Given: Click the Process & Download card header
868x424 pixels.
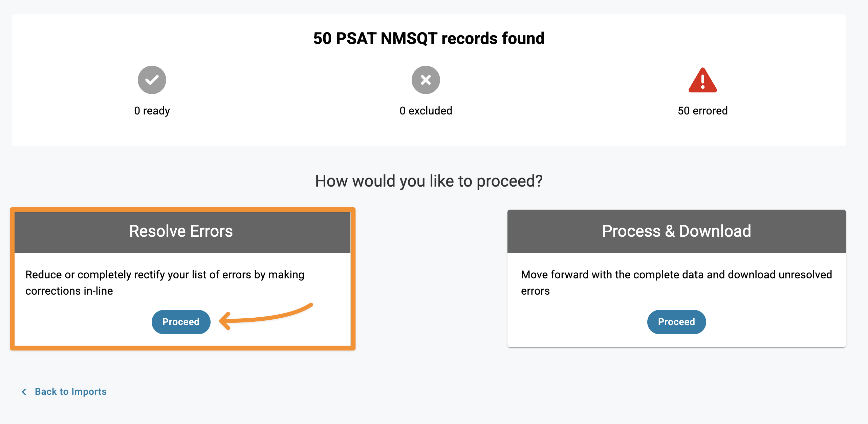Looking at the screenshot, I should pyautogui.click(x=676, y=231).
